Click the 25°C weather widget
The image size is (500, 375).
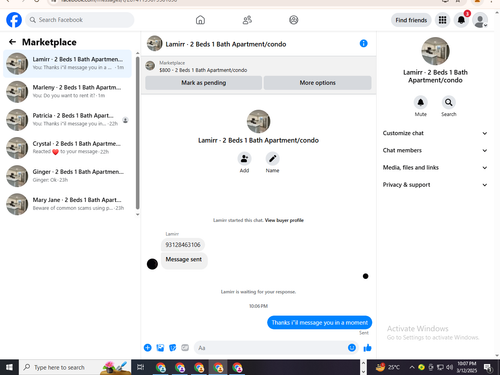click(387, 367)
